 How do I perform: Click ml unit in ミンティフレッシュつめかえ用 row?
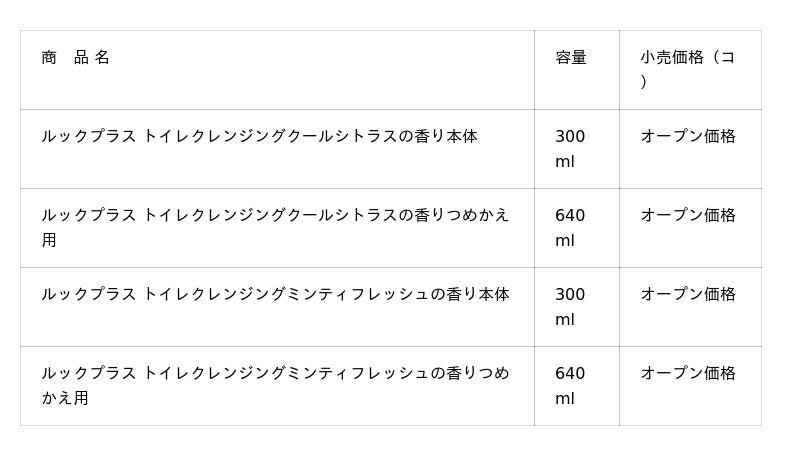565,399
